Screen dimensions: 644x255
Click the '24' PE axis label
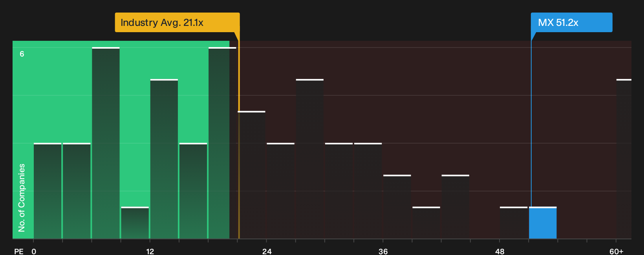267,251
